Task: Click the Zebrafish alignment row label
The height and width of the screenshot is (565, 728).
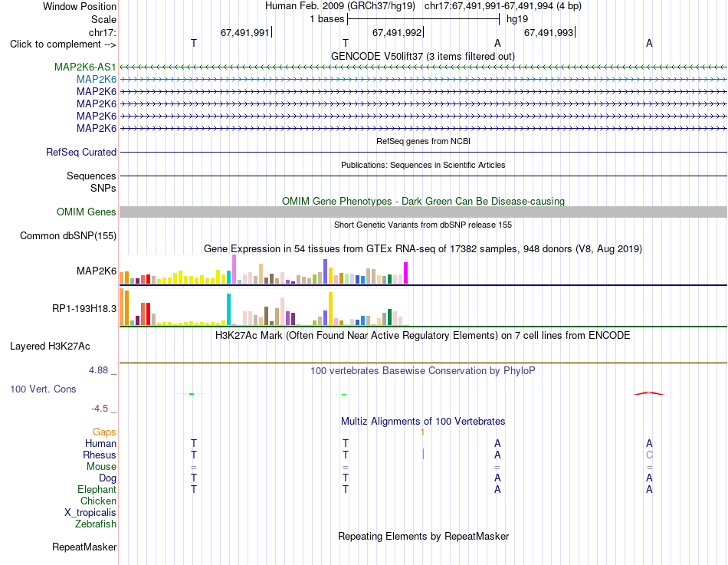Action: 96,524
